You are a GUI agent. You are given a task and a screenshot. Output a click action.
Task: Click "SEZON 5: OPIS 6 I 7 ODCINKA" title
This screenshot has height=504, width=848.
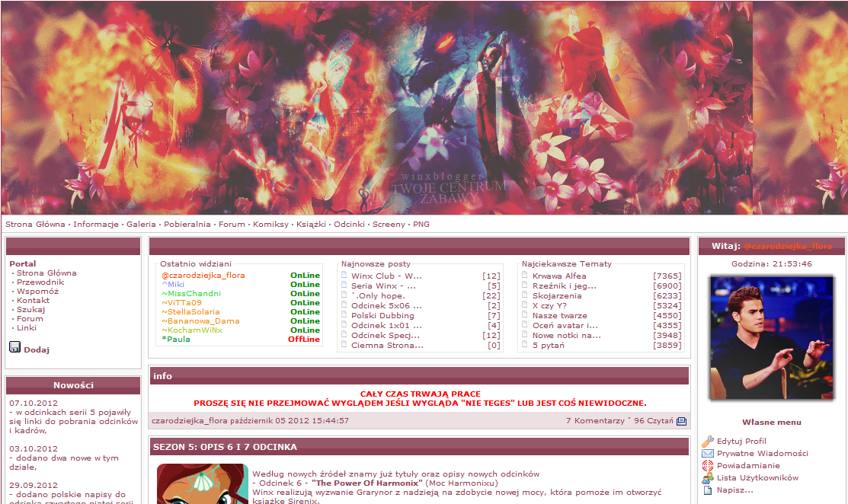click(x=225, y=447)
